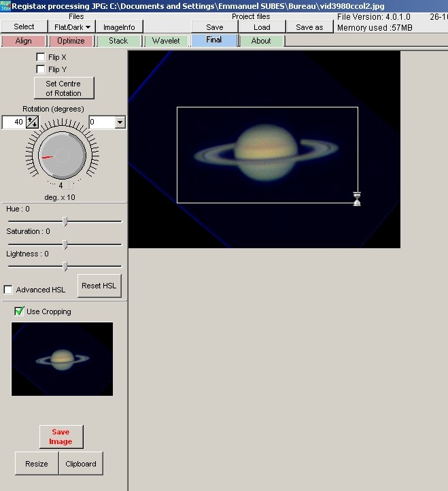Click the rotation dial knob
Viewport: 448px width, 491px height.
pos(62,155)
